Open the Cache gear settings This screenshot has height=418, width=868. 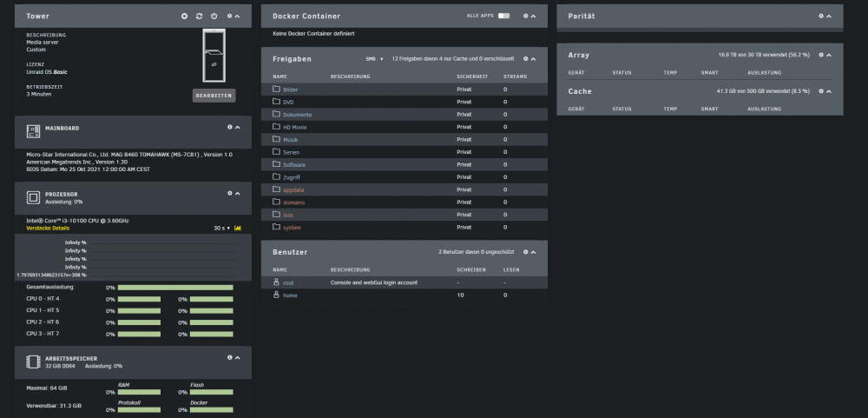(821, 91)
